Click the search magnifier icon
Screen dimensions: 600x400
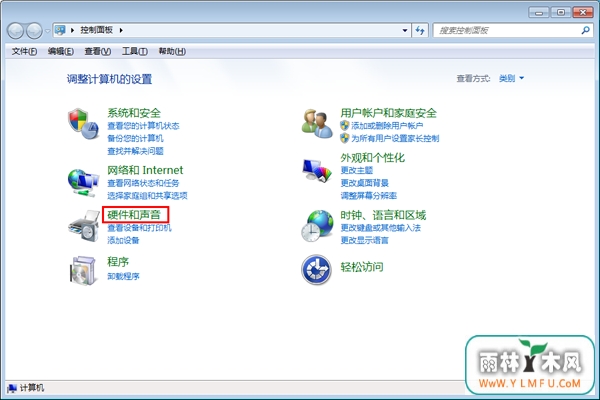point(585,30)
